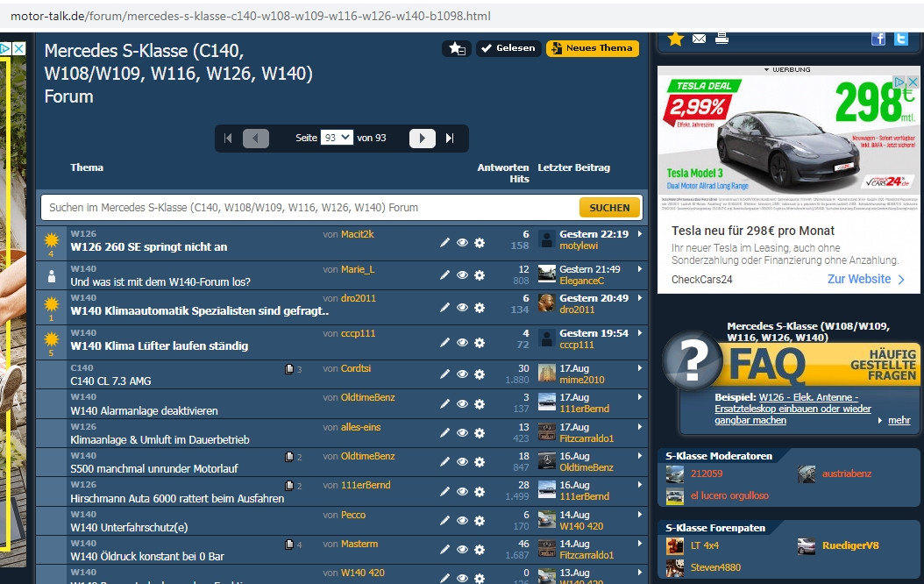Open pages icon in C140 CL 7.3 AMG row

point(289,369)
